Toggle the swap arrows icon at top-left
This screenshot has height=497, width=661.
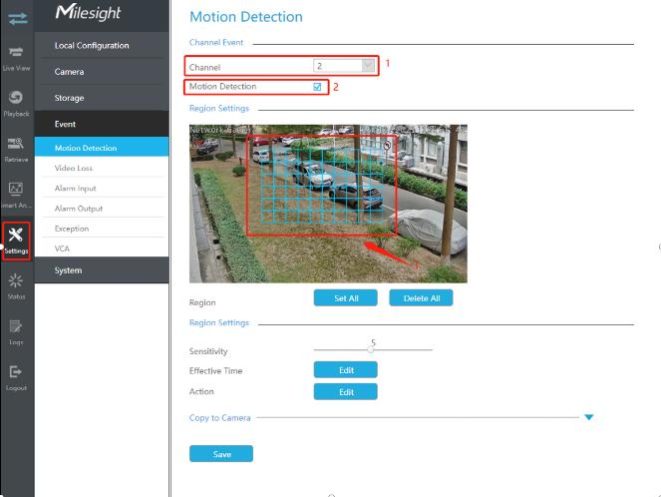pyautogui.click(x=17, y=17)
